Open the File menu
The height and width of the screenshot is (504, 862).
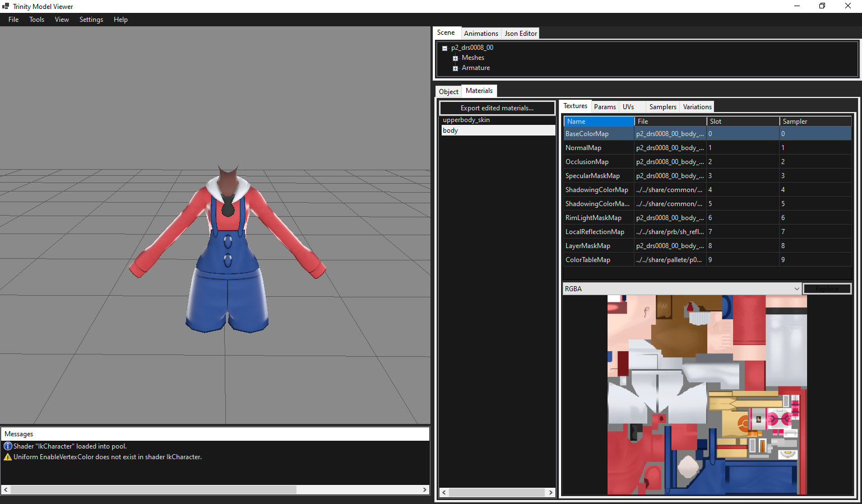(x=13, y=20)
